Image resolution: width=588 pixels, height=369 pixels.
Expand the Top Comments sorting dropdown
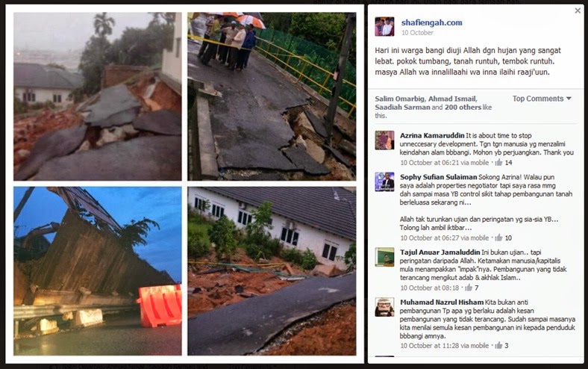point(542,99)
